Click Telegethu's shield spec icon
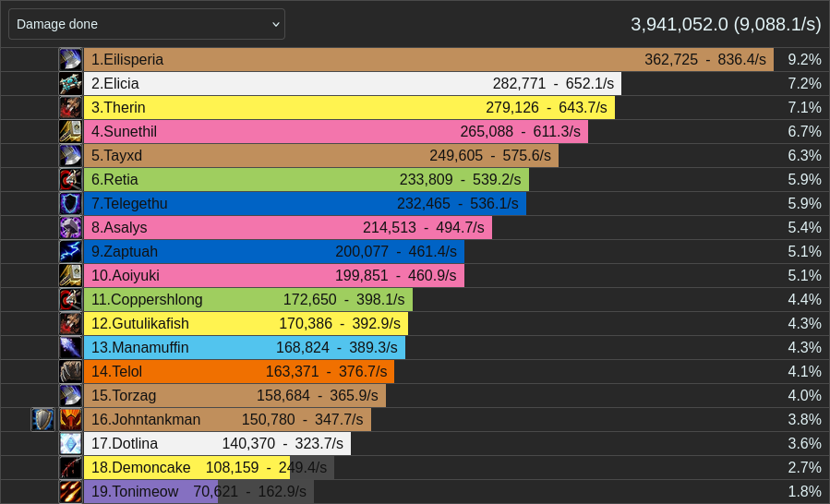 70,203
